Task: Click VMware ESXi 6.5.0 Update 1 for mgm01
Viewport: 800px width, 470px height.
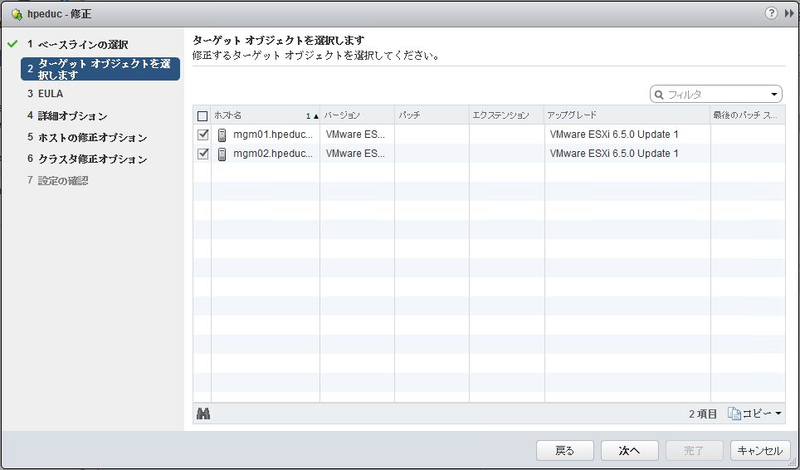Action: click(614, 135)
